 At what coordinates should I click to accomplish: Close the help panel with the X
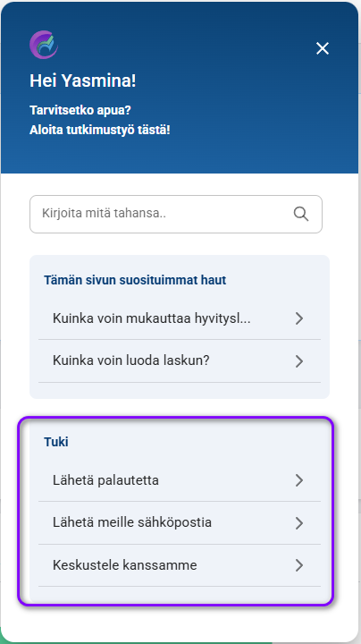coord(323,48)
